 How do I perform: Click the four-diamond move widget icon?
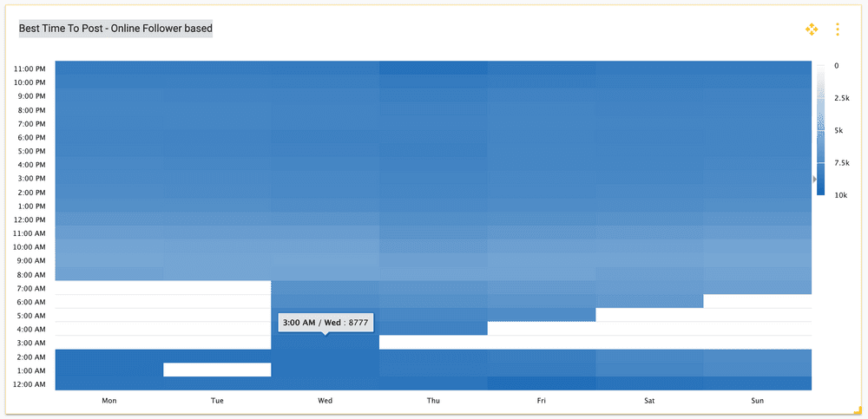point(812,29)
